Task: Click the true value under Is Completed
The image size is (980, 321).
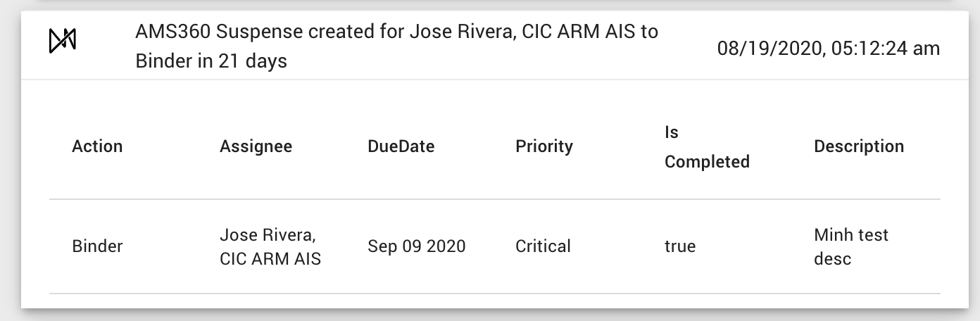Action: pos(680,246)
